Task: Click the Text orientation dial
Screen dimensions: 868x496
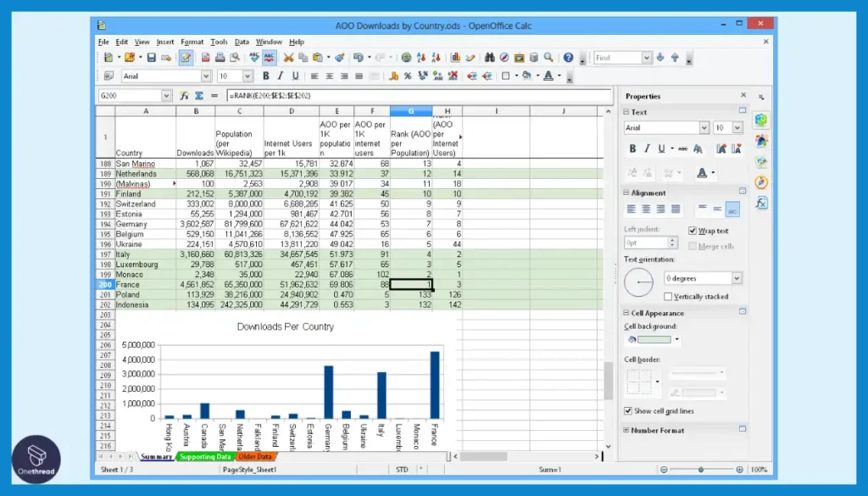Action: pyautogui.click(x=638, y=281)
